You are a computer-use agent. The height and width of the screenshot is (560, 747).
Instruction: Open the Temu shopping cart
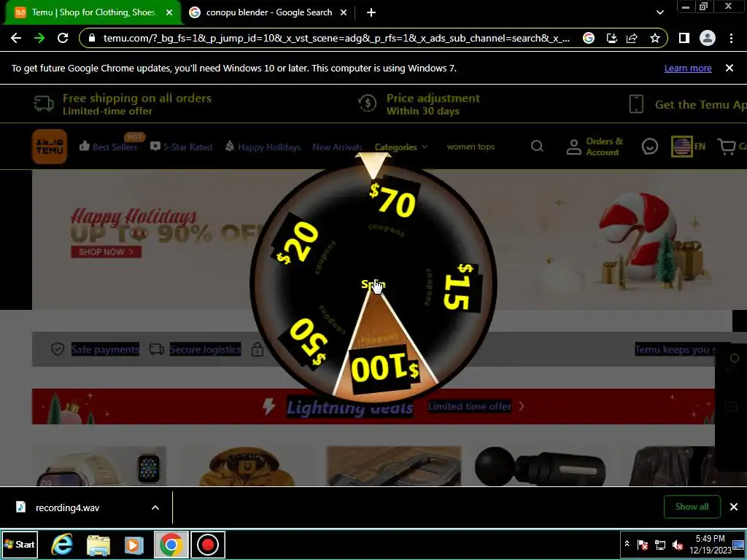click(732, 146)
